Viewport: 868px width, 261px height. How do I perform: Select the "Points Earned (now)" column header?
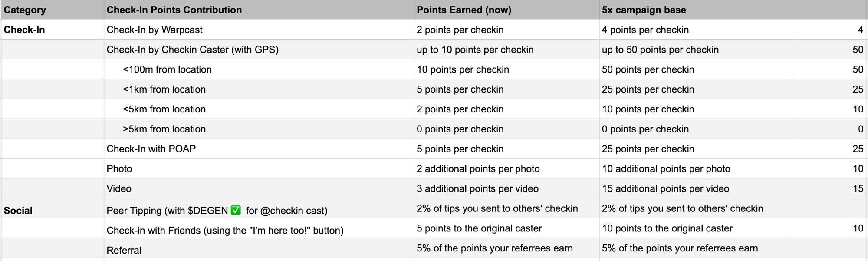coord(464,10)
